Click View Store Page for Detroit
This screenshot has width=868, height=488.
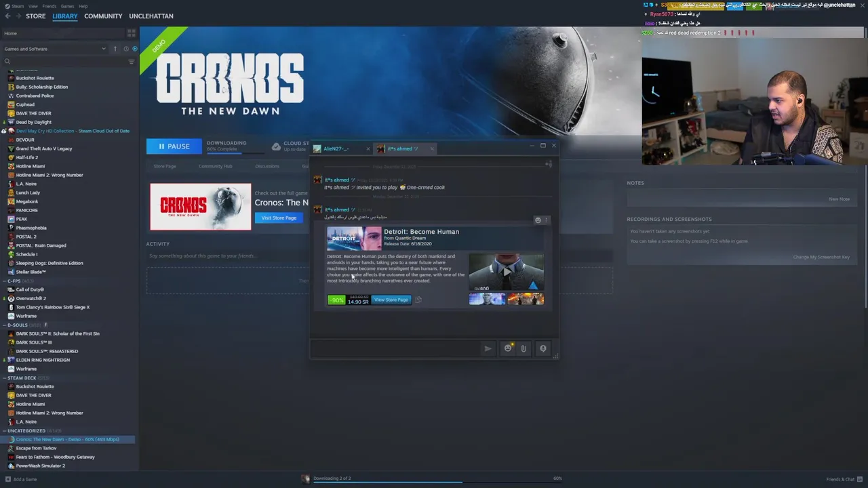(x=391, y=300)
